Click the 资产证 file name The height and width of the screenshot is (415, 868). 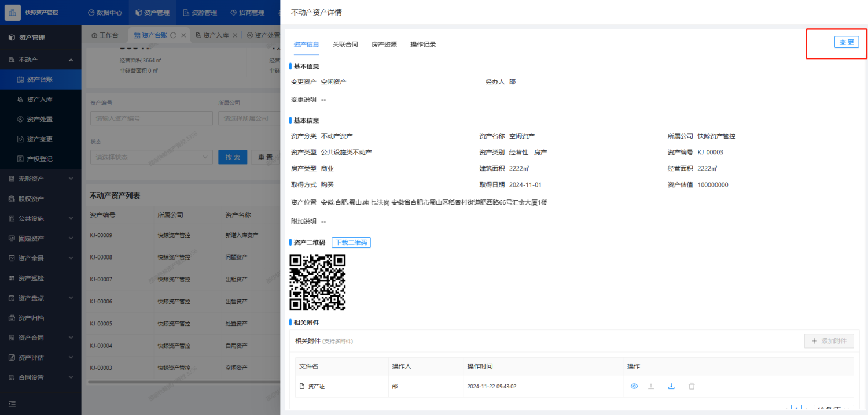point(317,386)
